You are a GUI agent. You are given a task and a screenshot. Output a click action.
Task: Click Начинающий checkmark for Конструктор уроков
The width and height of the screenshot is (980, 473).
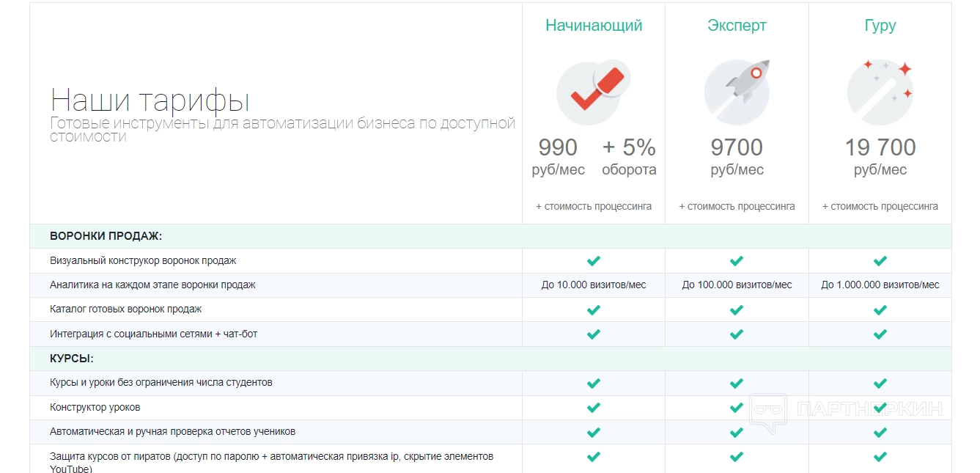[594, 408]
